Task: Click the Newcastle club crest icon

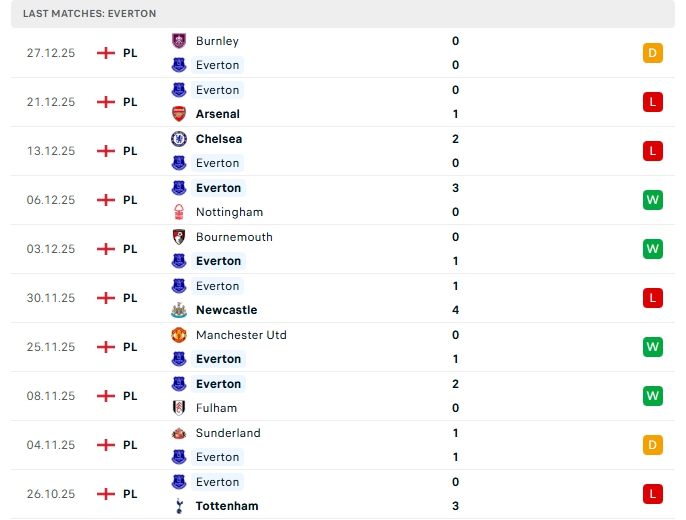Action: (179, 310)
